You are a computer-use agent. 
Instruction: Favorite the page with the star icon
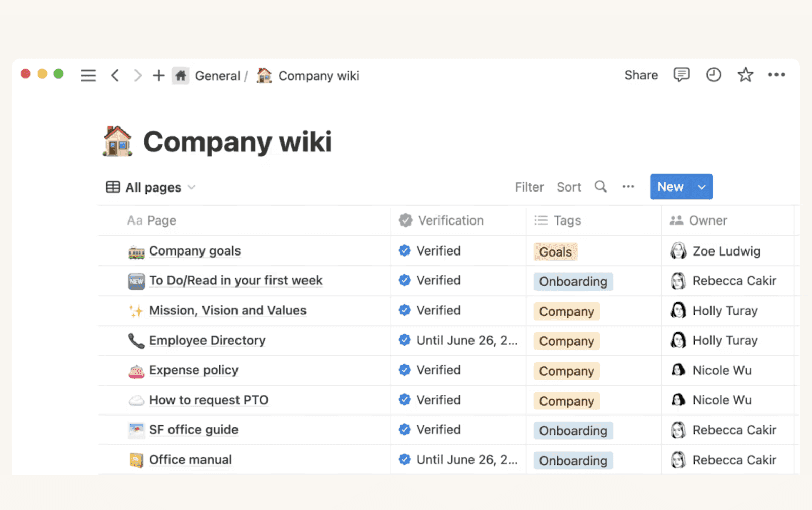pos(745,75)
